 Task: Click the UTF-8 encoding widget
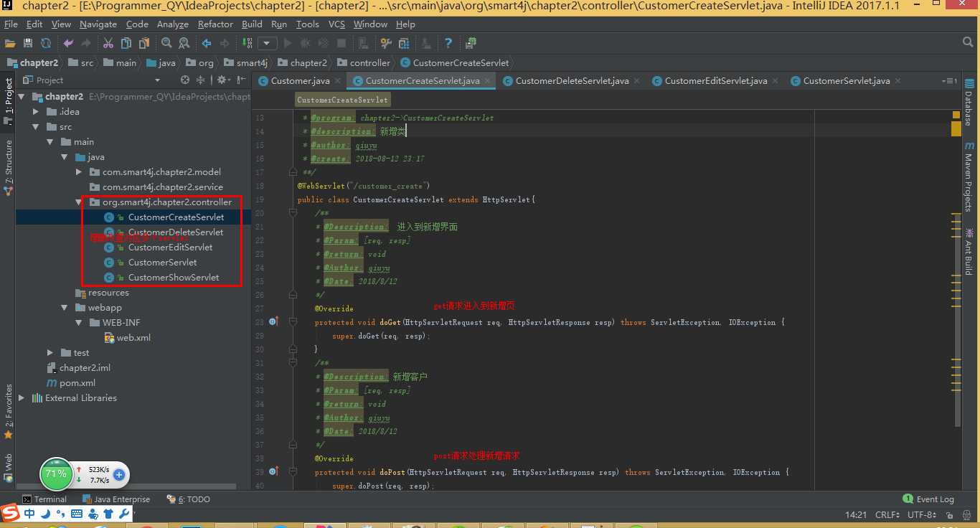click(x=921, y=514)
